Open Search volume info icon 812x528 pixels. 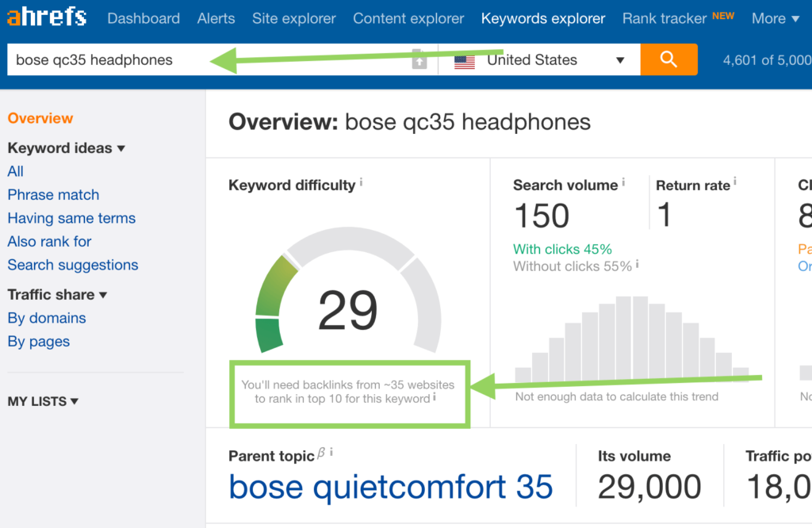pyautogui.click(x=623, y=182)
